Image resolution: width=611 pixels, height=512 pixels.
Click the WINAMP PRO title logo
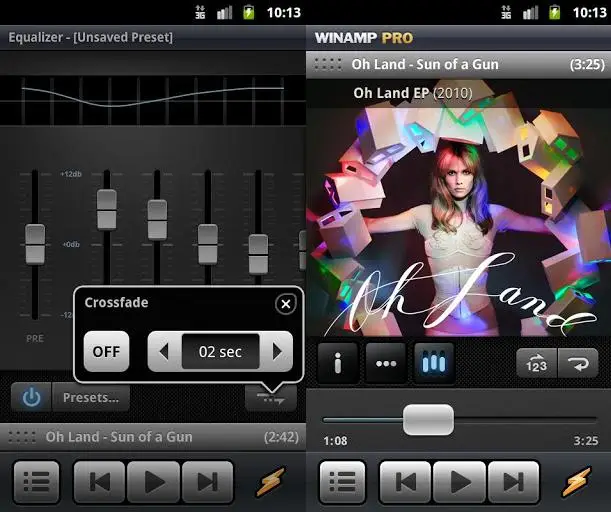point(364,38)
